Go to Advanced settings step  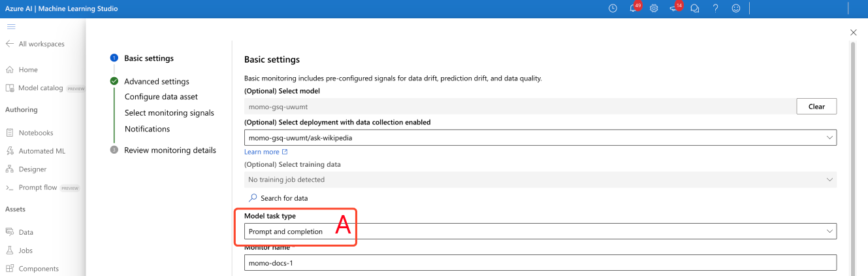[157, 82]
